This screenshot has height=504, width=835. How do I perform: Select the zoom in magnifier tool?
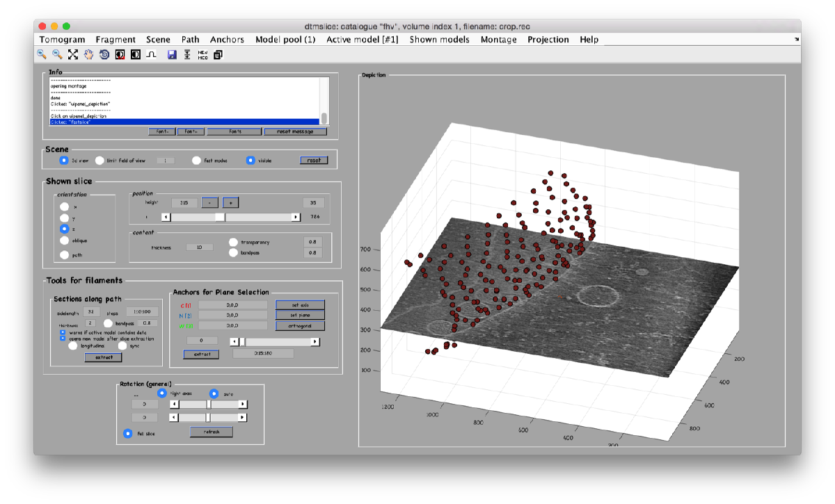tap(42, 54)
